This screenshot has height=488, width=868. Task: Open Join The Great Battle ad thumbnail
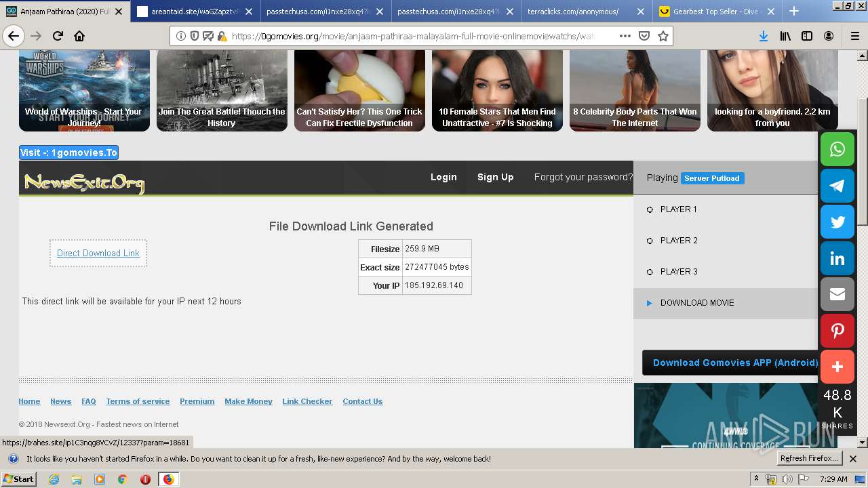(222, 90)
